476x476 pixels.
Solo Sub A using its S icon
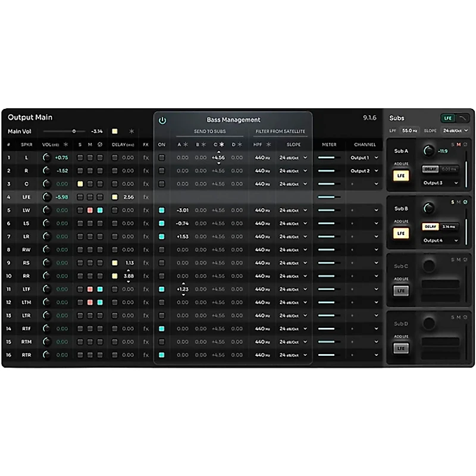453,144
